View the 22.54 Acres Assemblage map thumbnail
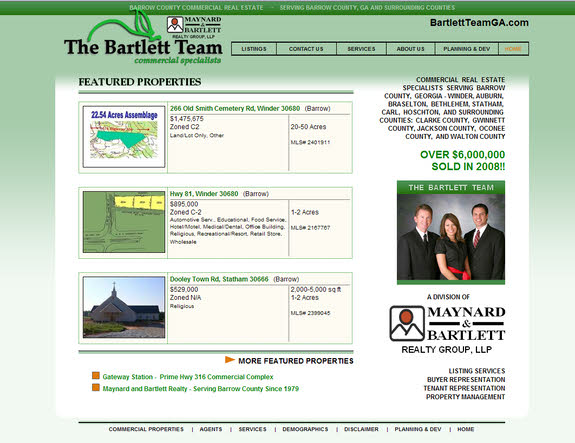This screenshot has width=575, height=443. 124,137
